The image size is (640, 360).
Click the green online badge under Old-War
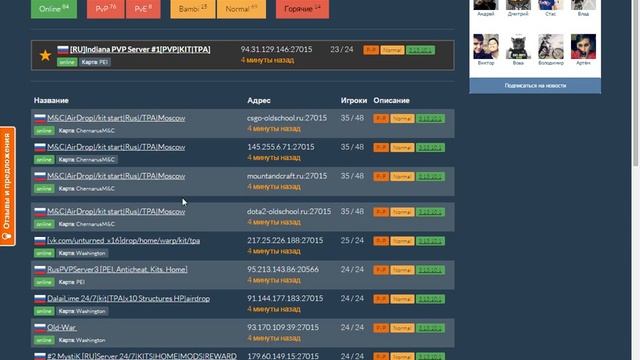44,340
